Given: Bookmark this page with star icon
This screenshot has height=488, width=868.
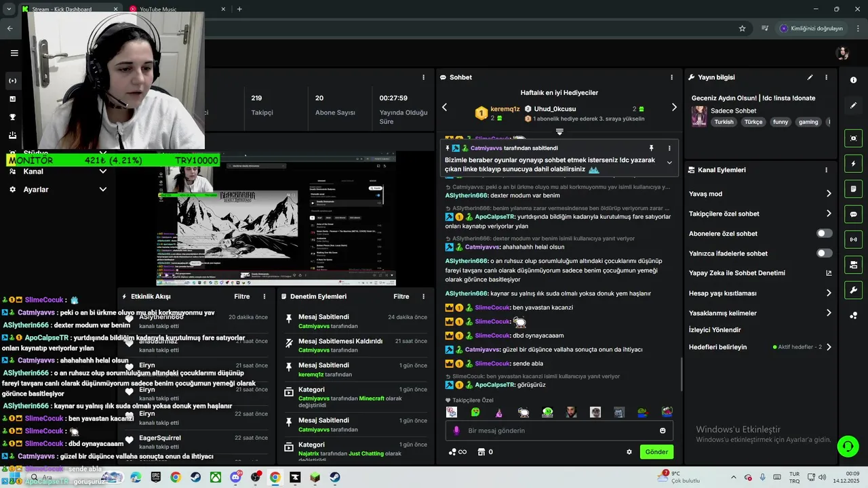Looking at the screenshot, I should tap(742, 28).
